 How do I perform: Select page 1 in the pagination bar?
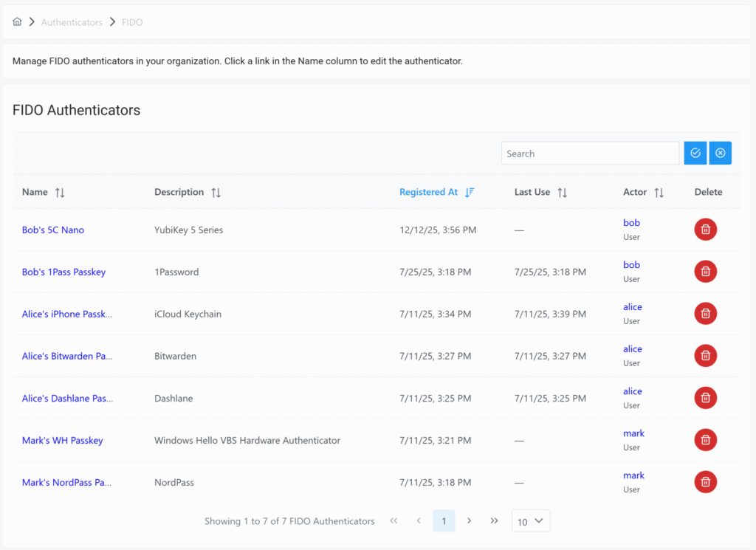pyautogui.click(x=444, y=520)
